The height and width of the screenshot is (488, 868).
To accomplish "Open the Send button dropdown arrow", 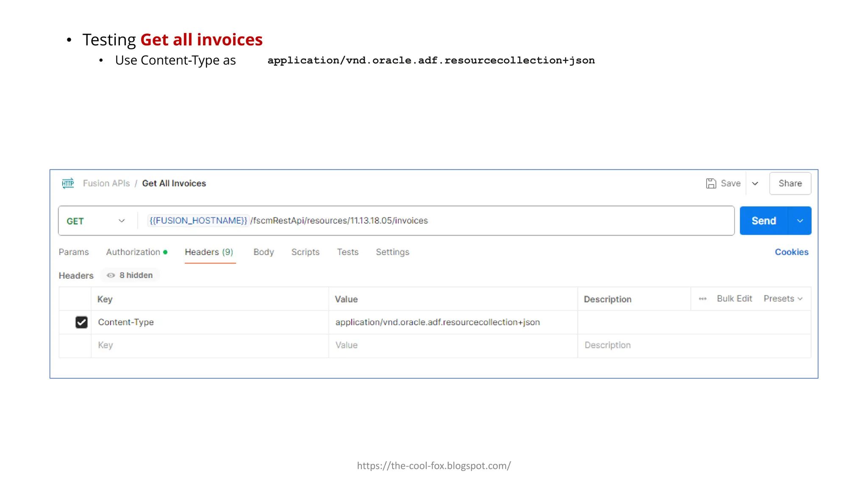I will pos(800,221).
